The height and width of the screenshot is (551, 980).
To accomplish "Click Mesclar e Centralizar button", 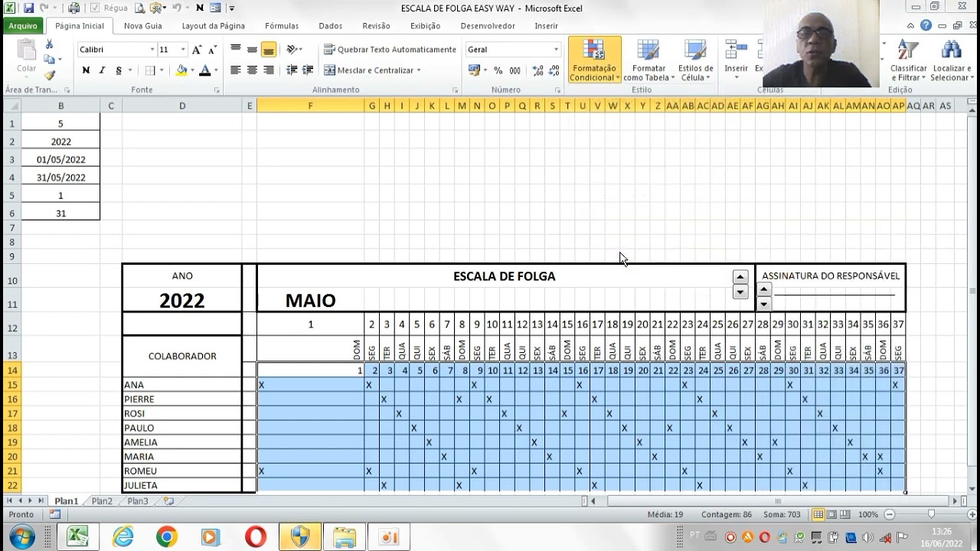I will pyautogui.click(x=368, y=70).
